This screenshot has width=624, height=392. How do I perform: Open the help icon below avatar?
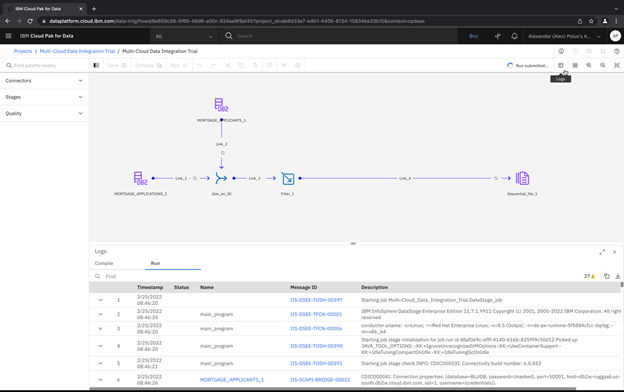617,51
